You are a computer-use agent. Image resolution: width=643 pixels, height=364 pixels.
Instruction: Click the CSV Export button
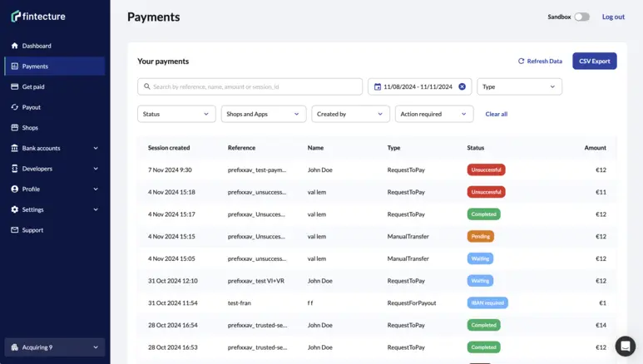pyautogui.click(x=594, y=61)
